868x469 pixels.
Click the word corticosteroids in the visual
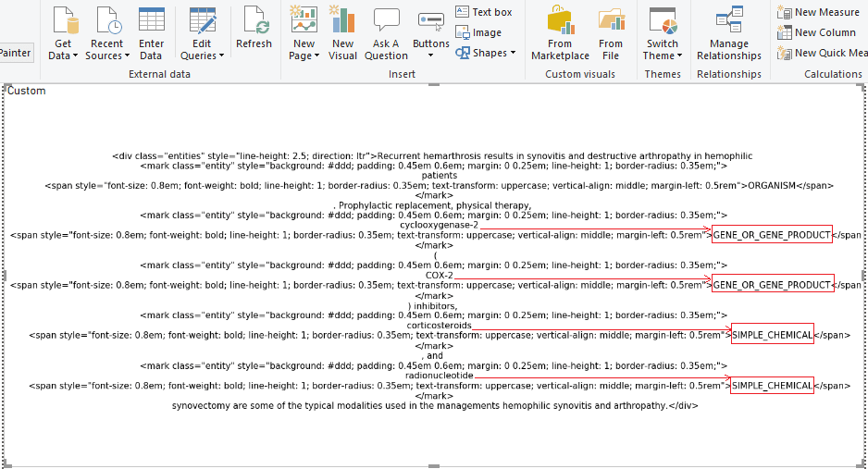coord(439,326)
